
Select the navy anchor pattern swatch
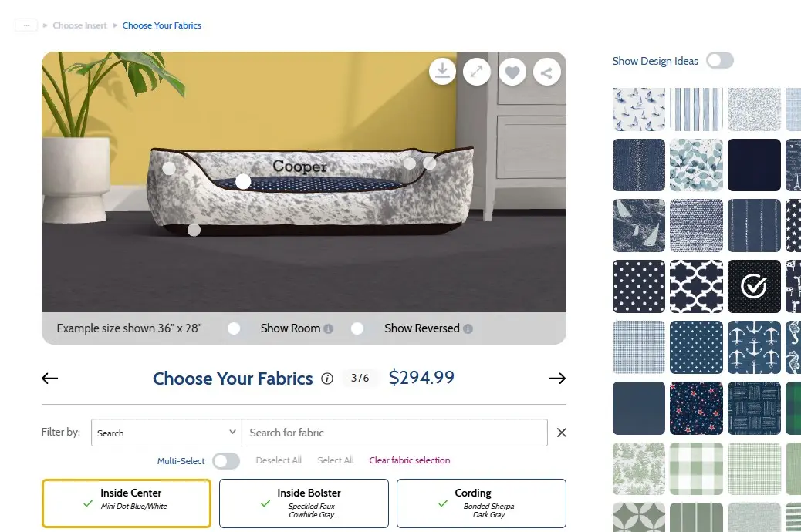coord(754,347)
